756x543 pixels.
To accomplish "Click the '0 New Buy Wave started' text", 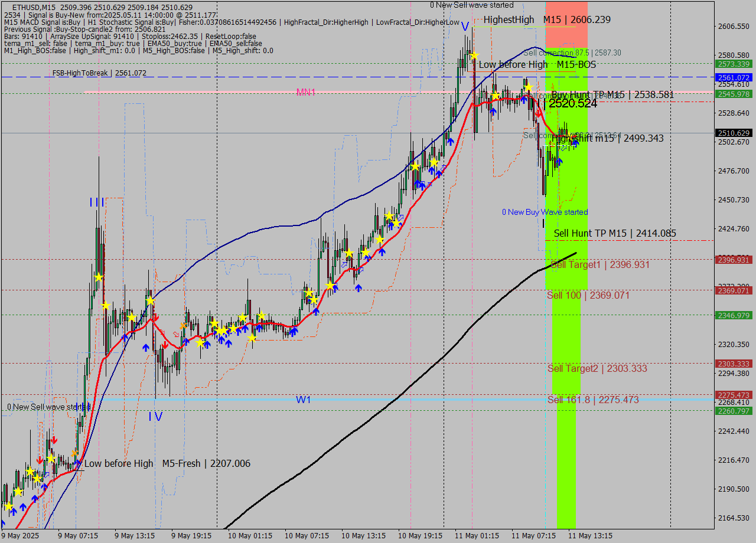I will point(545,212).
